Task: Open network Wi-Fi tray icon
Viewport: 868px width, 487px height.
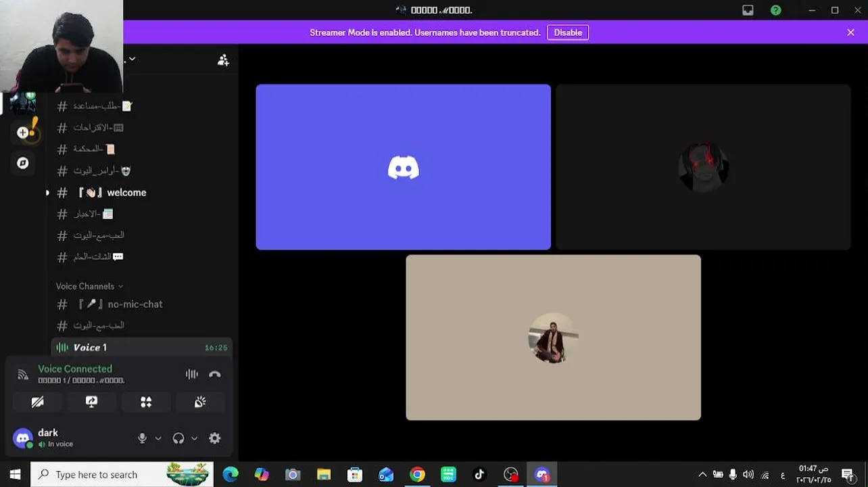Action: click(765, 475)
